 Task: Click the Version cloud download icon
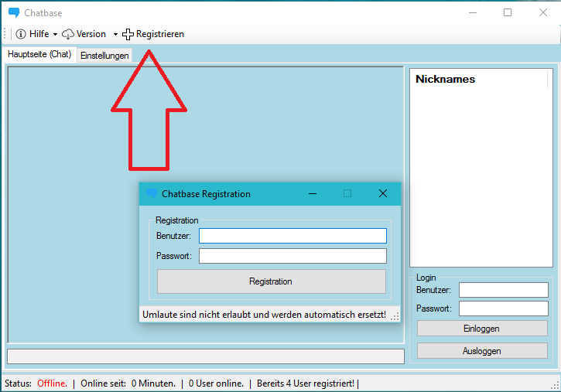pyautogui.click(x=68, y=34)
